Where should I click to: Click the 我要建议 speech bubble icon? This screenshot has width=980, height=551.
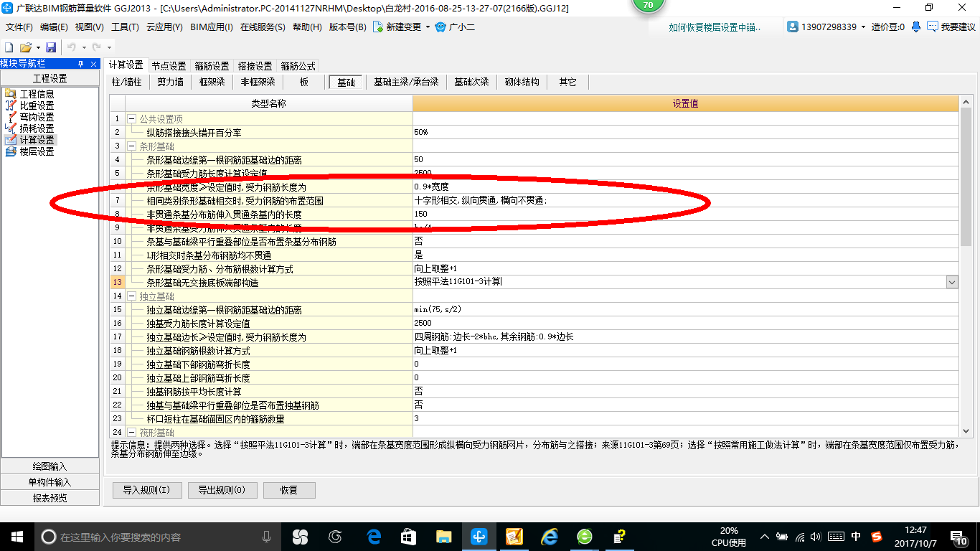933,27
